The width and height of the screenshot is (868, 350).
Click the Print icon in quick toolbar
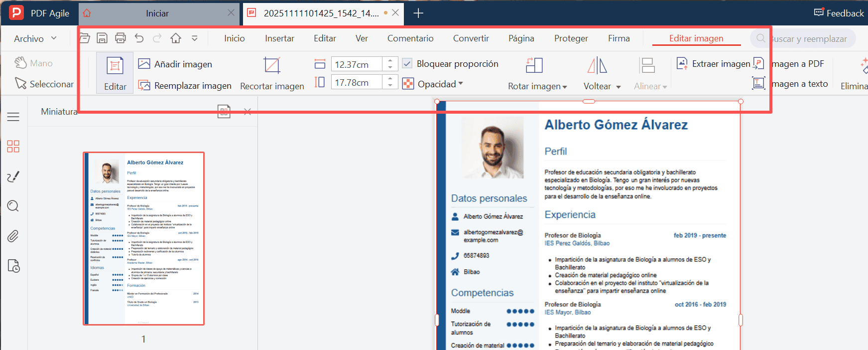(x=120, y=38)
